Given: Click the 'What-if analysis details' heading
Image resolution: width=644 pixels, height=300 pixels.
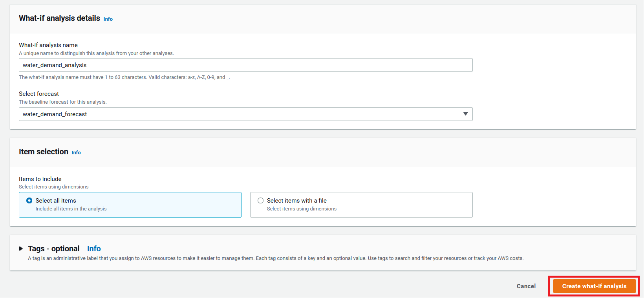Looking at the screenshot, I should (x=59, y=18).
